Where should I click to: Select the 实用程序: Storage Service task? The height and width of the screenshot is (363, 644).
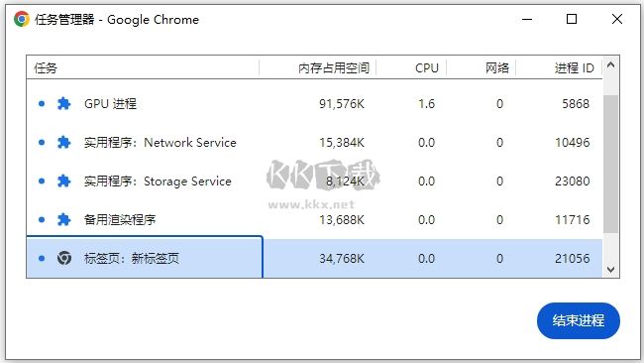point(314,181)
